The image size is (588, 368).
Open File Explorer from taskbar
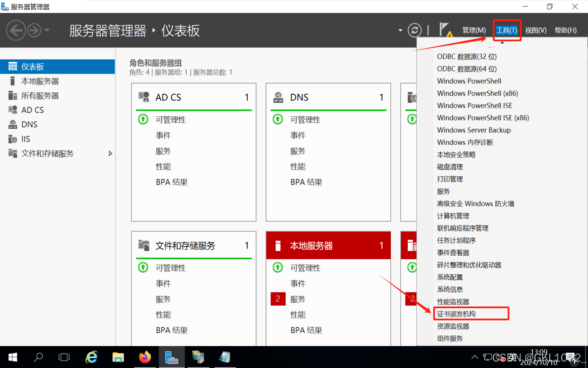tap(118, 357)
